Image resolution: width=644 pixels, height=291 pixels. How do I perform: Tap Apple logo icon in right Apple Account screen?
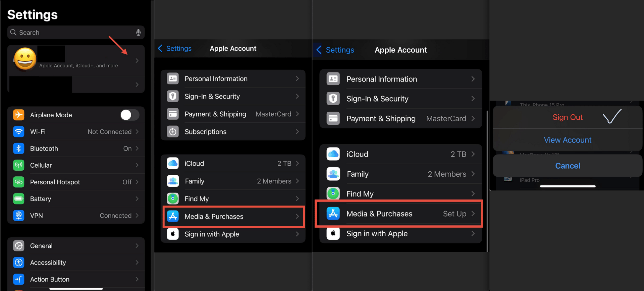pos(333,233)
